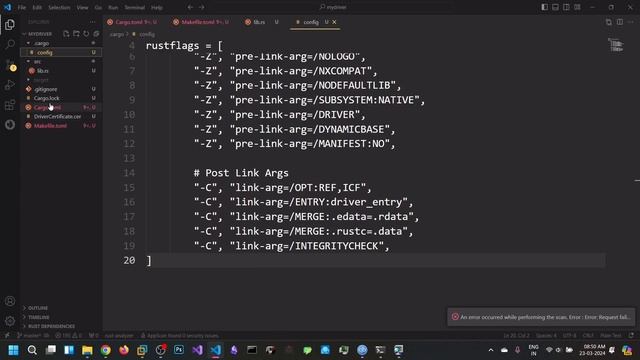Viewport: 640px width, 360px height.
Task: Open the Run menu
Action: (113, 7)
